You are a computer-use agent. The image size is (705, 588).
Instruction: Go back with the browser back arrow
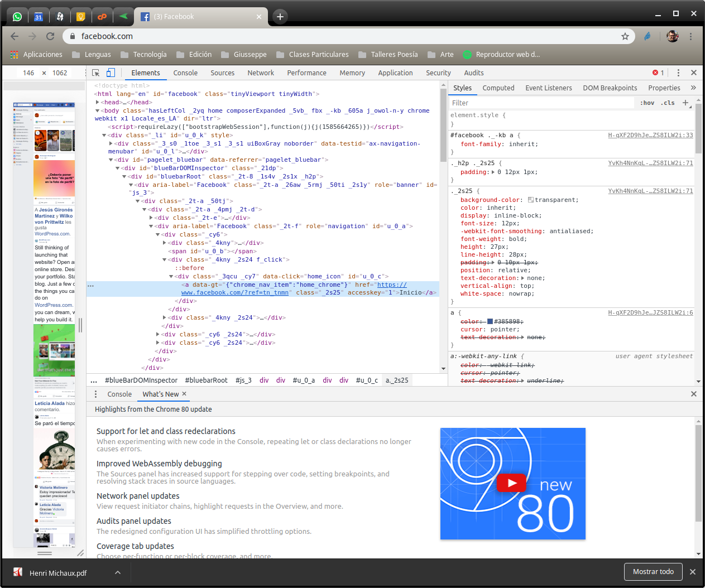click(x=15, y=36)
